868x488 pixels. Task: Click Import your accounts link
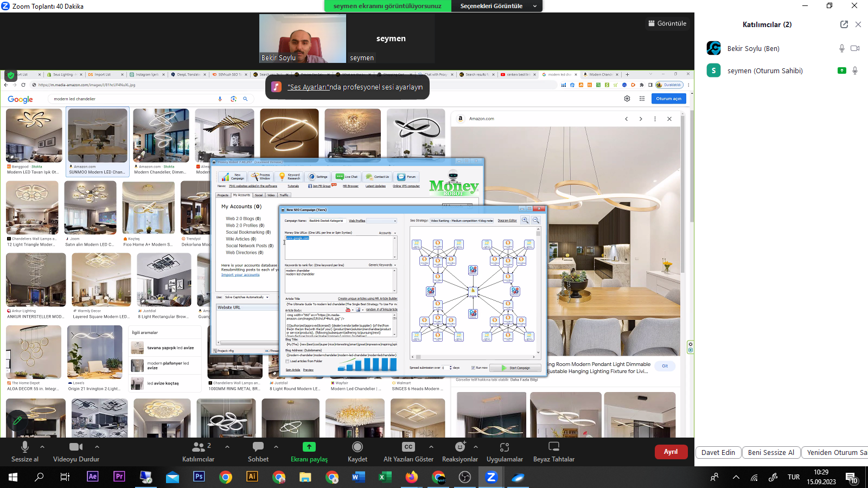point(240,275)
